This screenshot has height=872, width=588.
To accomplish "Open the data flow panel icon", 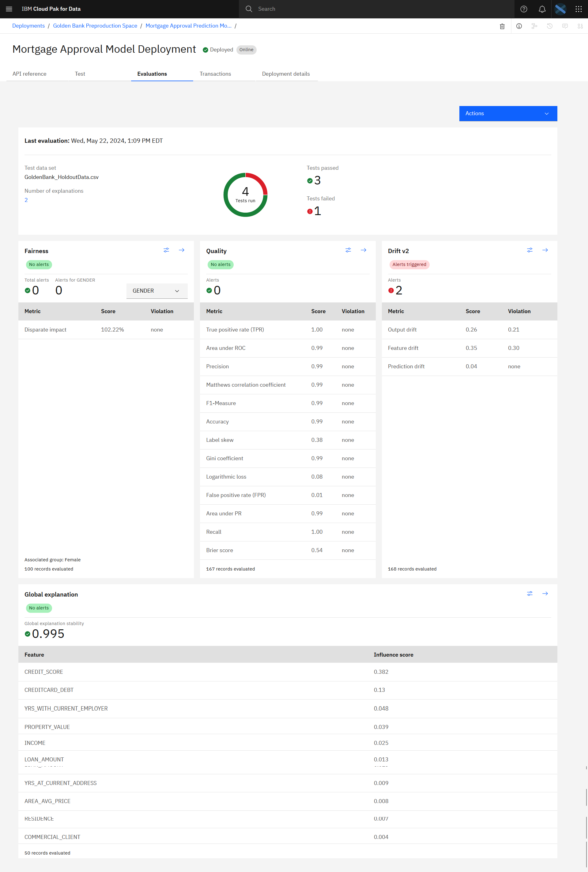I will (x=534, y=26).
